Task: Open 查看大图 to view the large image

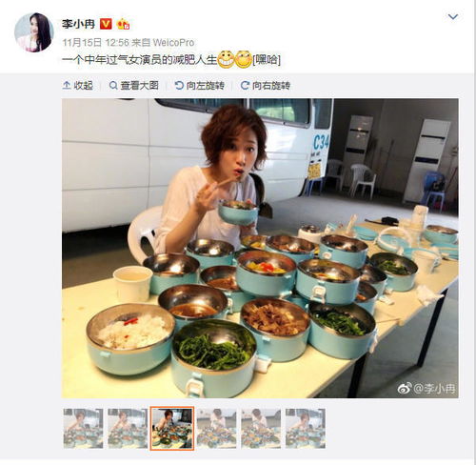Action: coord(133,85)
